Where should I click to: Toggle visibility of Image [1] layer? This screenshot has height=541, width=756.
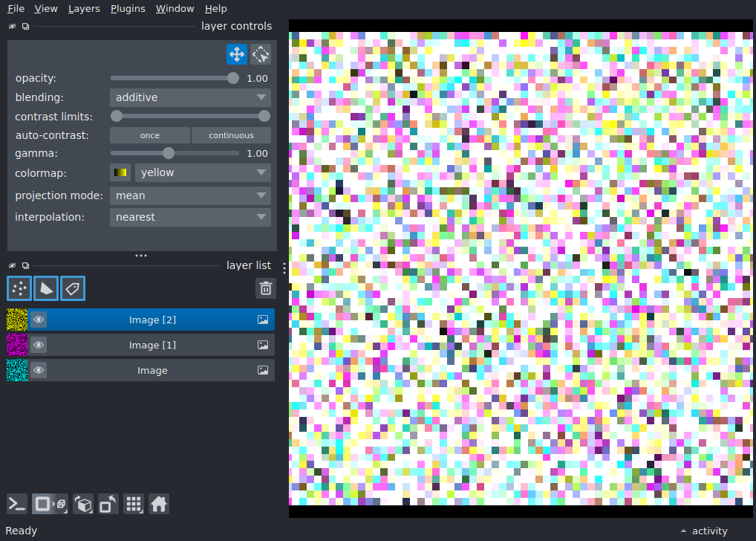pyautogui.click(x=39, y=345)
